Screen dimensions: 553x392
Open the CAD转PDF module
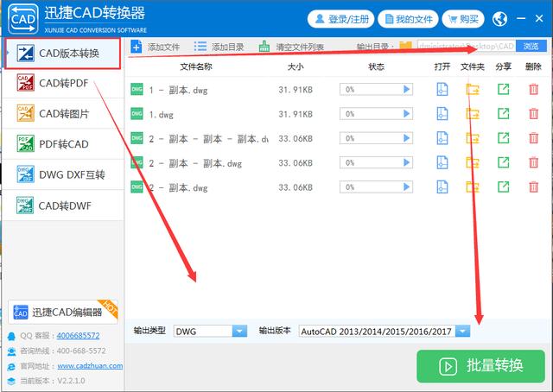point(63,83)
